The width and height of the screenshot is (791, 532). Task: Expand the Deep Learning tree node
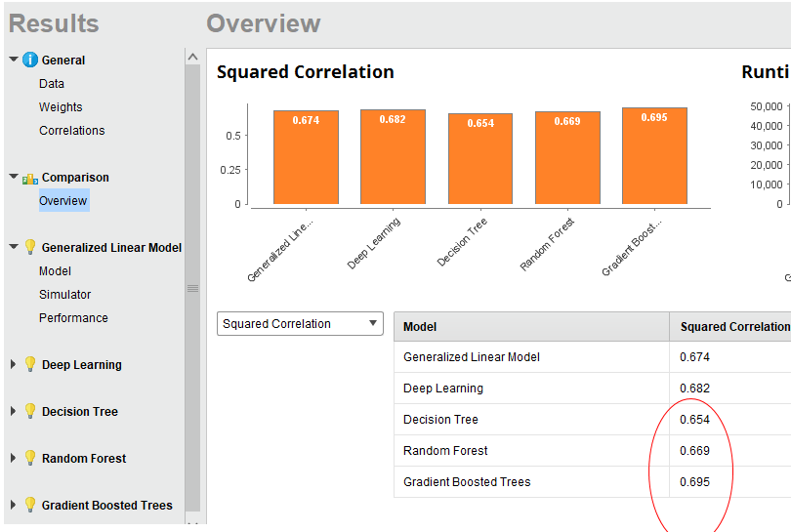click(x=13, y=364)
